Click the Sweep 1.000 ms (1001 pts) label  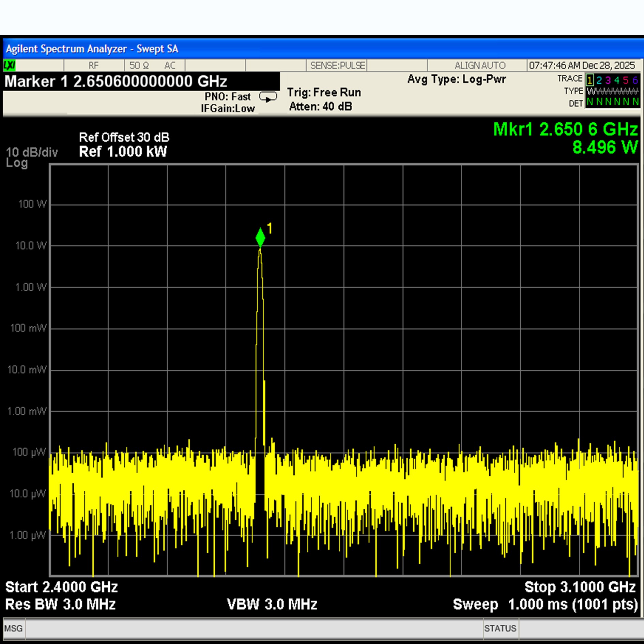pos(545,604)
